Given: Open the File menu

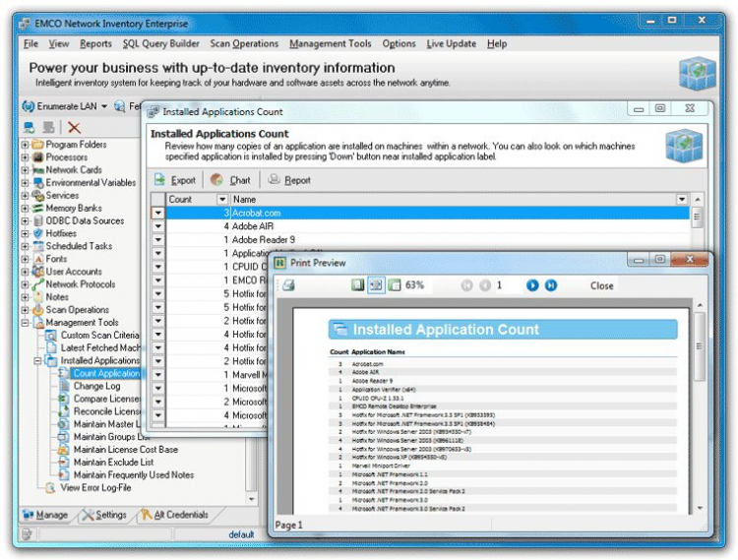Looking at the screenshot, I should coord(31,43).
